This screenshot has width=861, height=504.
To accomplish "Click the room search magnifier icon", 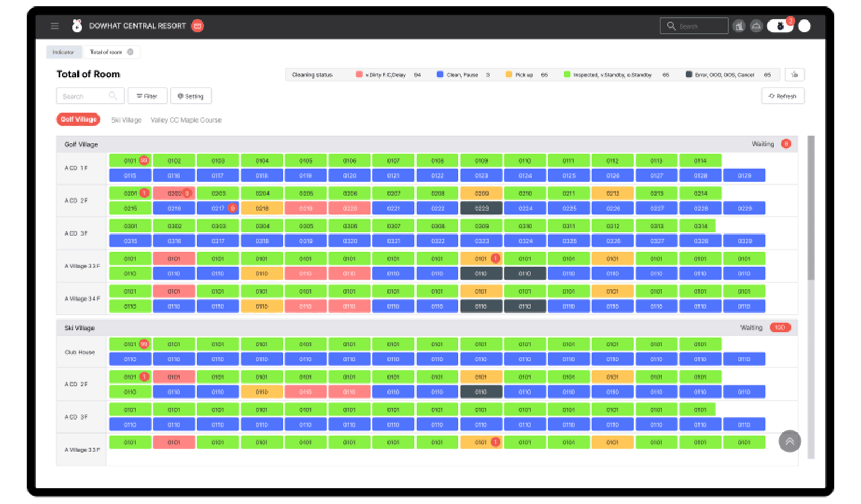I will click(x=112, y=96).
